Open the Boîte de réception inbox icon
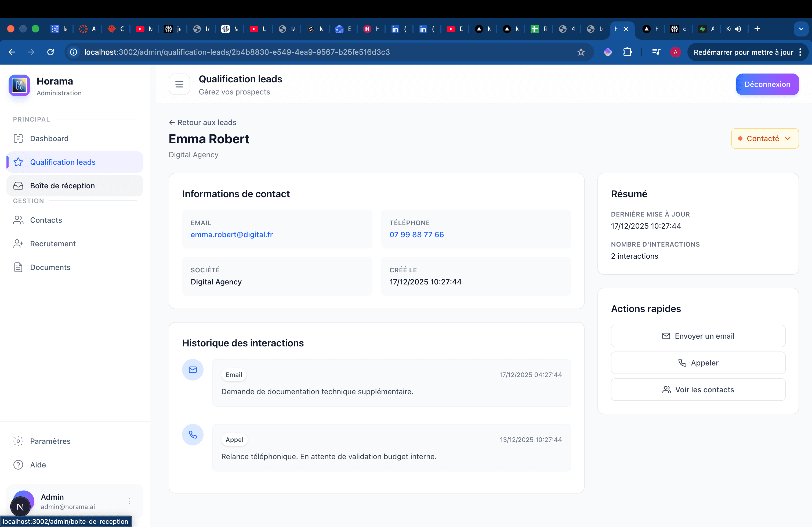This screenshot has width=812, height=527. [18, 185]
